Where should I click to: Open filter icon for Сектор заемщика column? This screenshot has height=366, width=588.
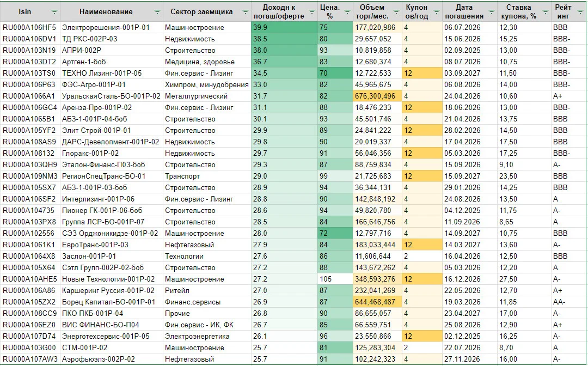[x=245, y=12]
